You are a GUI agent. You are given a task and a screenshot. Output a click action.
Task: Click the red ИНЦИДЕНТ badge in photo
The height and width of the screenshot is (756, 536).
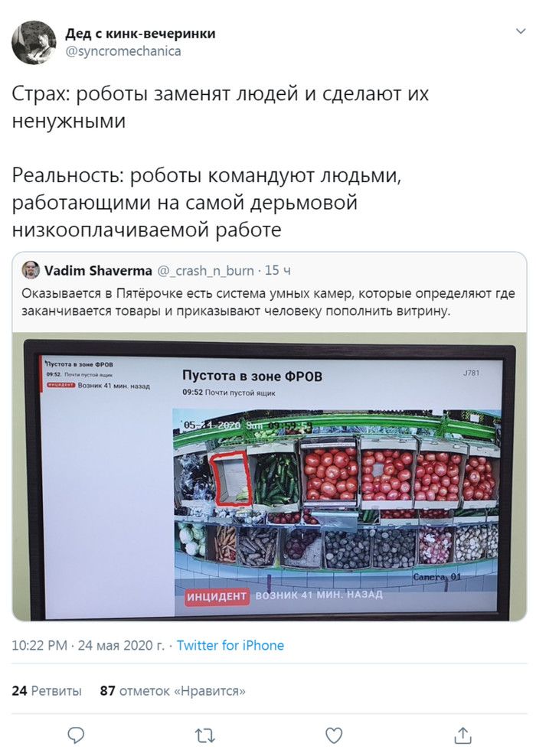(x=217, y=596)
